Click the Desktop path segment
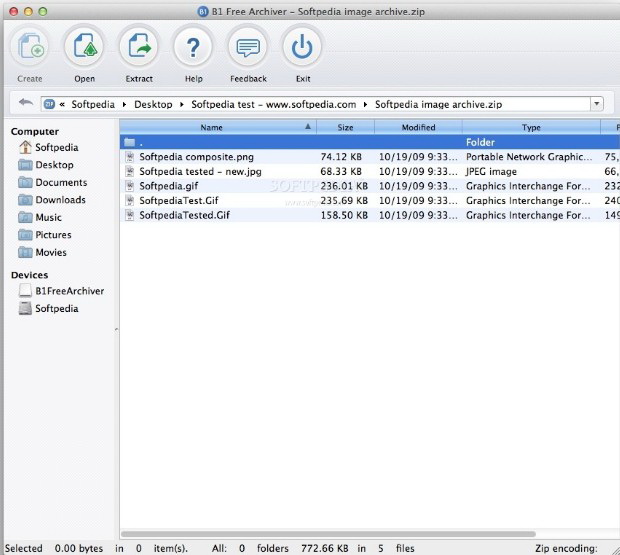The height and width of the screenshot is (555, 620). [153, 104]
